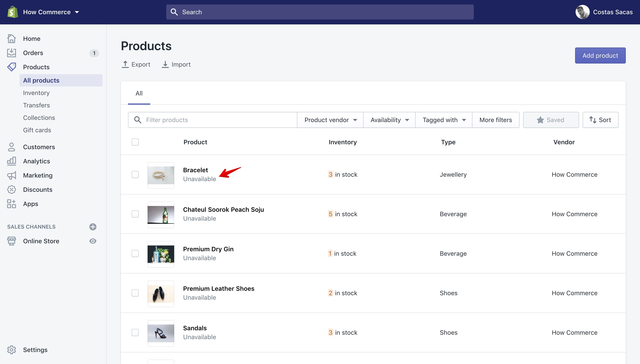Check the Chateul Soorok Peach Soju checkbox
The image size is (640, 364).
coord(135,214)
